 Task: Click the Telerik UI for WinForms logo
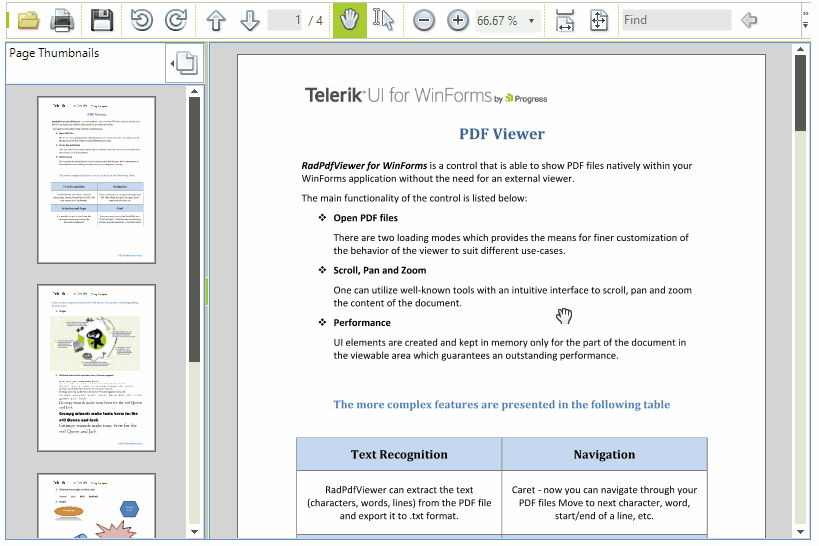[426, 96]
